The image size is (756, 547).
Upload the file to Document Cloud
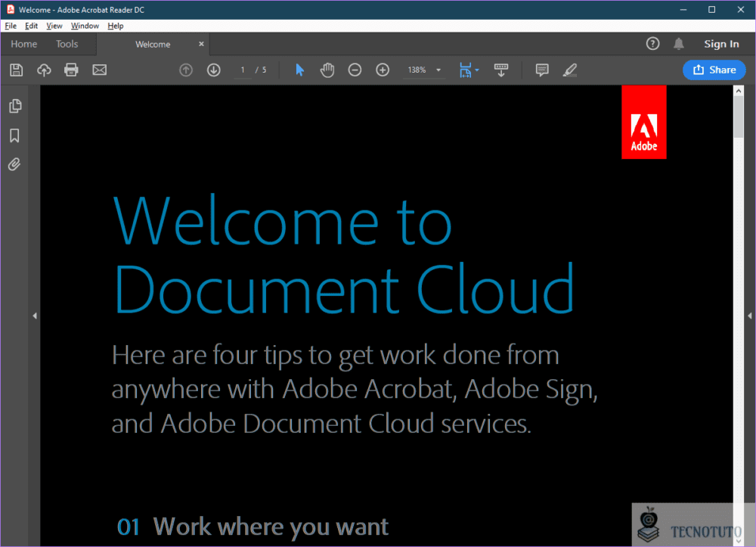pyautogui.click(x=44, y=70)
